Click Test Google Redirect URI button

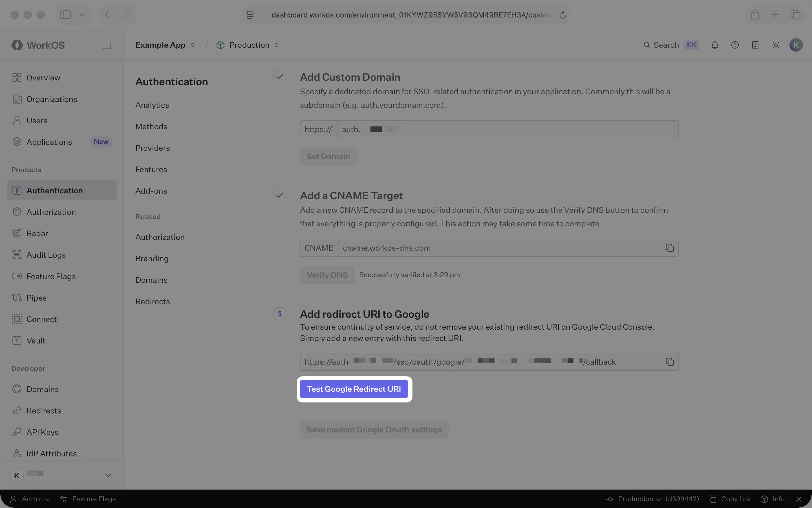pyautogui.click(x=354, y=389)
